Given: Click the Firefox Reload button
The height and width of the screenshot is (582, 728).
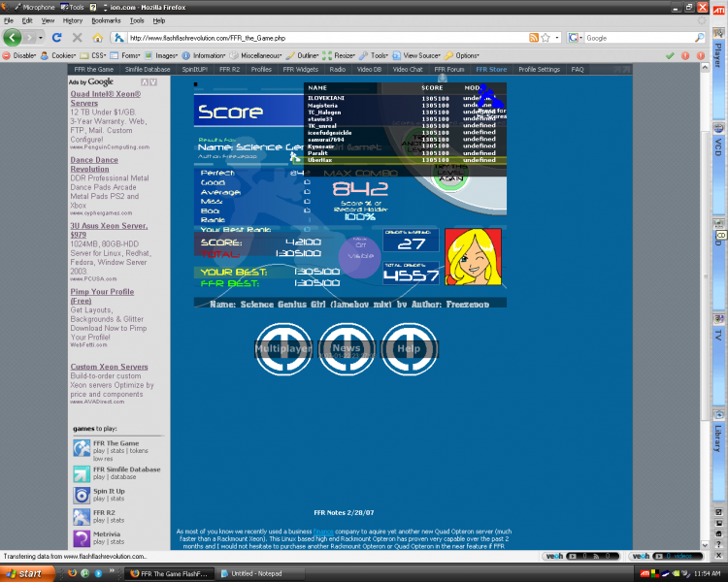Looking at the screenshot, I should pyautogui.click(x=57, y=38).
